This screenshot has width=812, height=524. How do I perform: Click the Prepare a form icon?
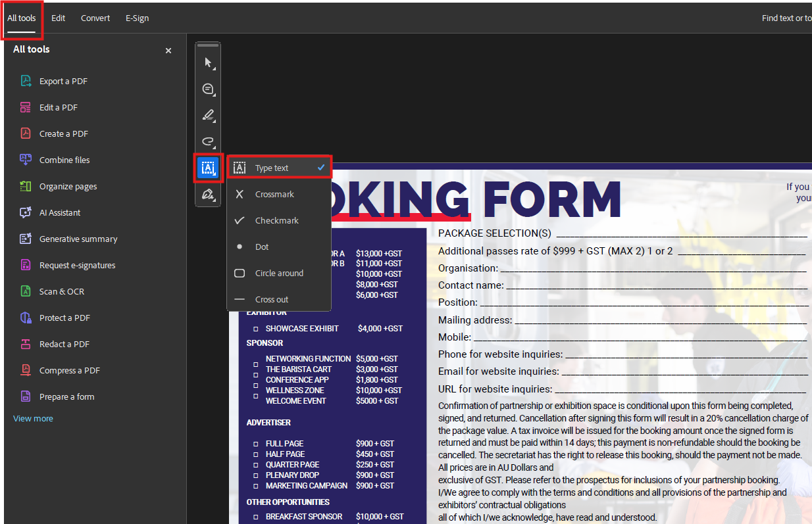26,396
